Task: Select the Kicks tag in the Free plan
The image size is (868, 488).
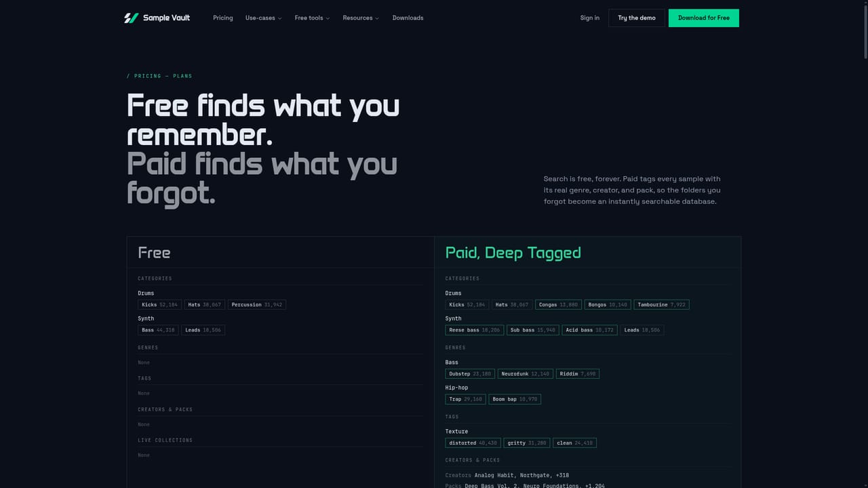Action: click(x=159, y=305)
